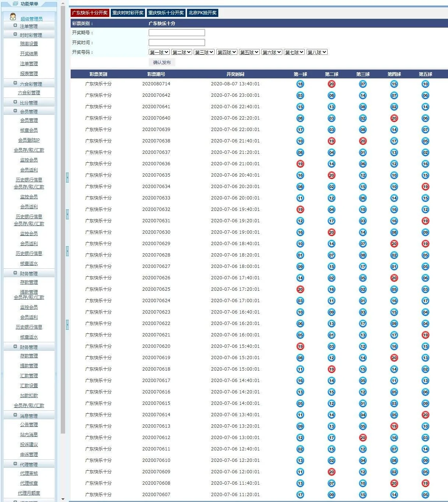
Task: Click the 功能菜单 window icon in header
Action: pyautogui.click(x=15, y=4)
